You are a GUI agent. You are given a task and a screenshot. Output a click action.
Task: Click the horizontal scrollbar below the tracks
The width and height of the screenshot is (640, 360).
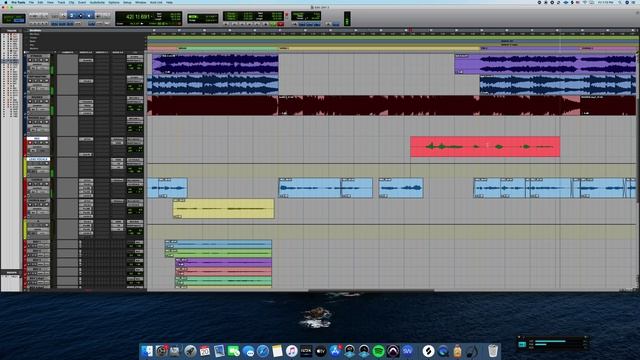coord(371,291)
